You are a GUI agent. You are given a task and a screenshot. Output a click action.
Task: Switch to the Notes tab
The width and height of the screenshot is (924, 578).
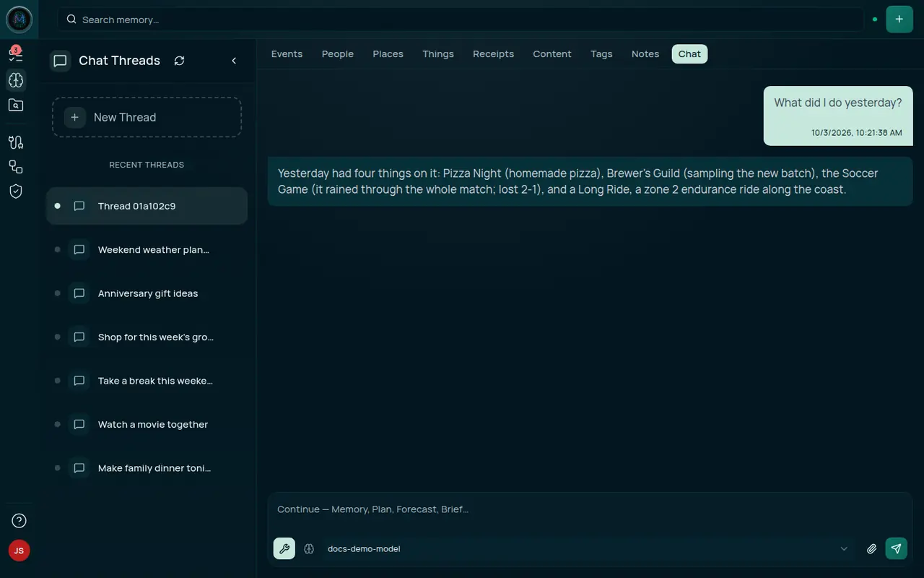point(645,54)
